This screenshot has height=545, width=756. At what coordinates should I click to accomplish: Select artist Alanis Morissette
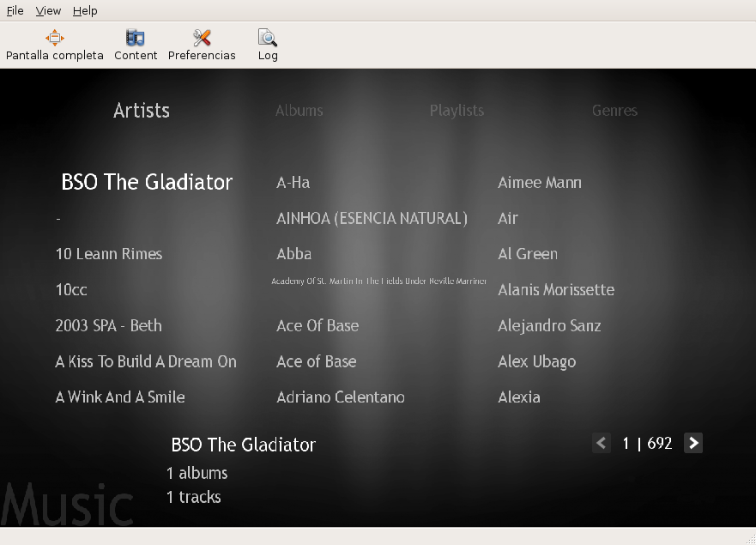click(556, 290)
